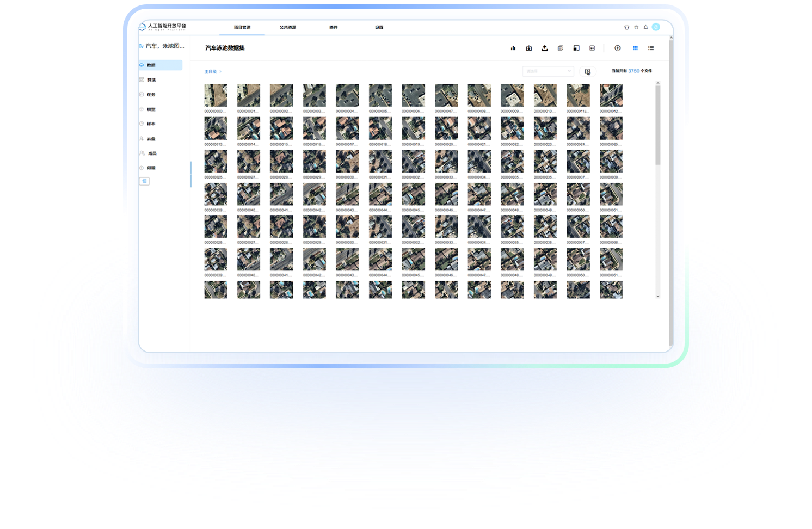812x529 pixels.
Task: Click the copy/duplicate icon in toolbar
Action: 560,48
